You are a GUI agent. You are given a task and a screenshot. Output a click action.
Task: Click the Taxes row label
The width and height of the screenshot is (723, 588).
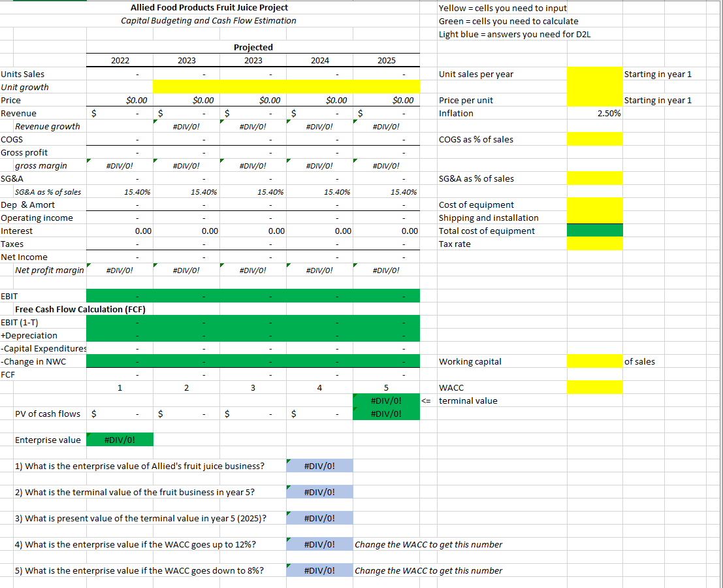[x=12, y=244]
